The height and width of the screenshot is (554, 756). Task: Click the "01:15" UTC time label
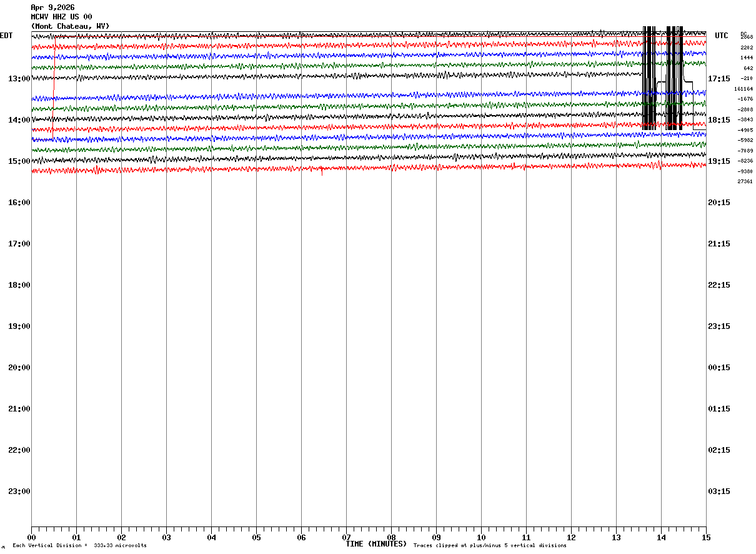719,409
